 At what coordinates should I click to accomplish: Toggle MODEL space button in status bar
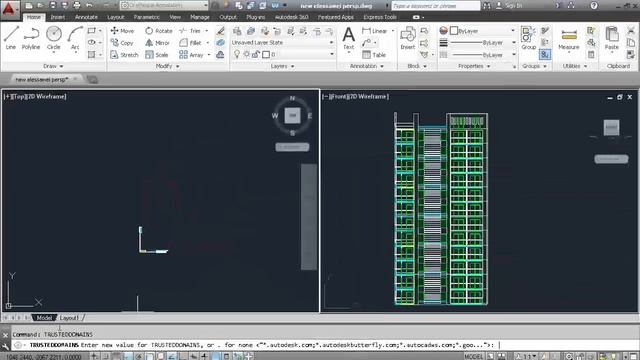coord(473,356)
